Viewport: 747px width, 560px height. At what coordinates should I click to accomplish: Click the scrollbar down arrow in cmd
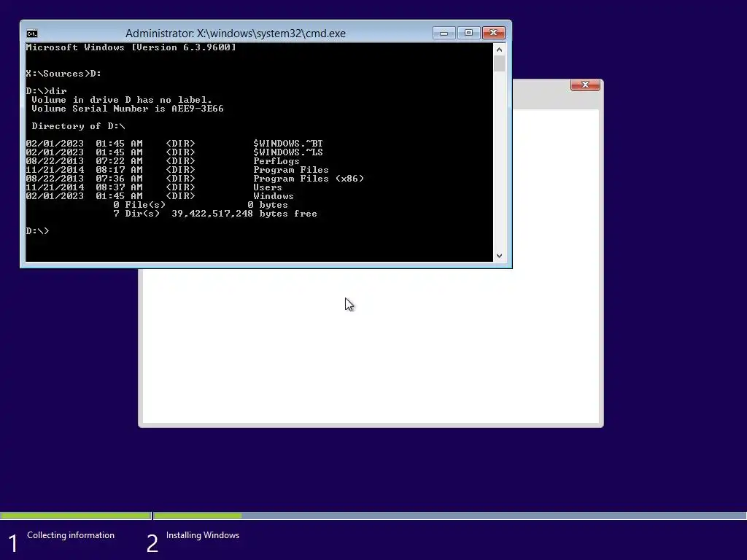coord(499,256)
